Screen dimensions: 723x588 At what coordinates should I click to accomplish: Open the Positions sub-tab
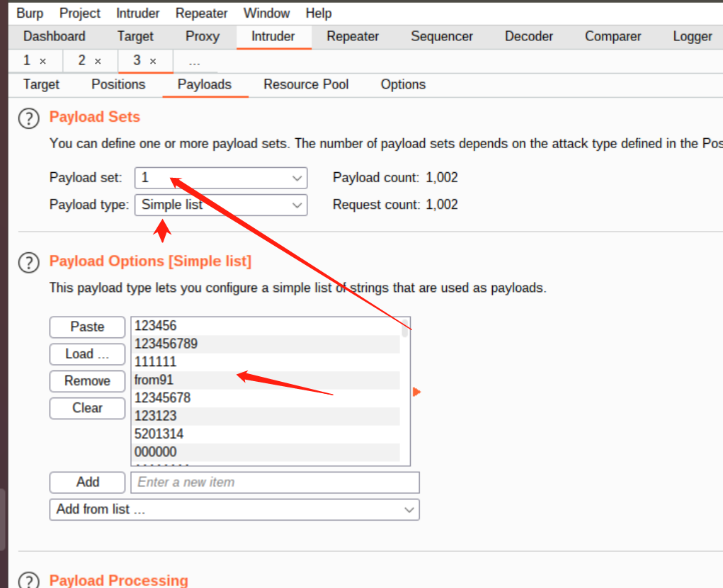pos(118,84)
